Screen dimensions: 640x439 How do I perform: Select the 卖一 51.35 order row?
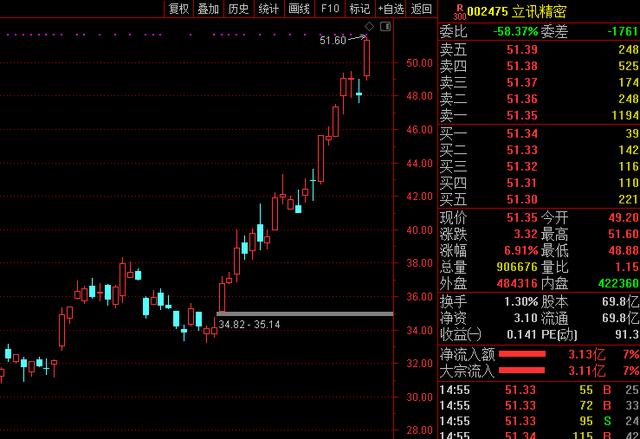[x=539, y=115]
